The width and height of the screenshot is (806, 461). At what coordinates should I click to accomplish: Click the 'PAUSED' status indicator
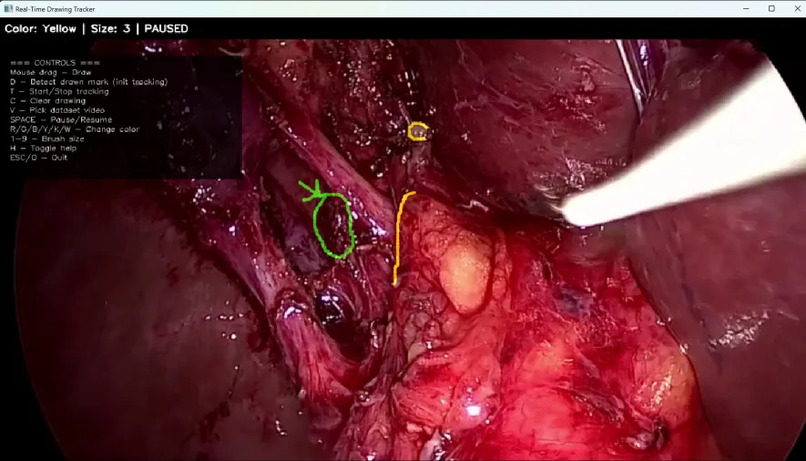166,29
